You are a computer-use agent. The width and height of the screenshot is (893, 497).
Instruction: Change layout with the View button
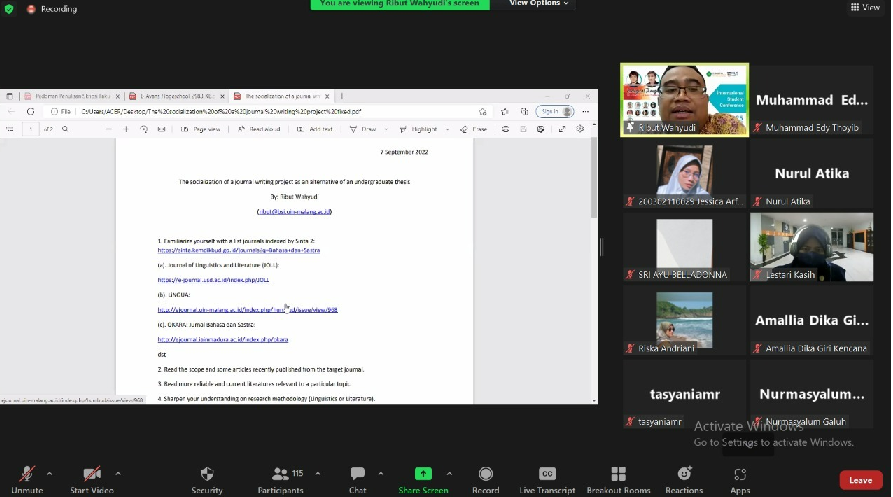click(865, 7)
